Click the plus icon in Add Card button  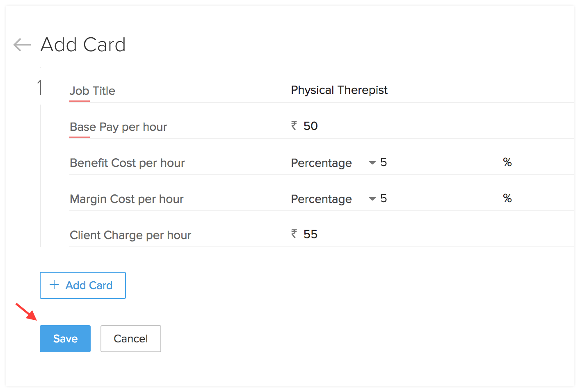pyautogui.click(x=54, y=285)
